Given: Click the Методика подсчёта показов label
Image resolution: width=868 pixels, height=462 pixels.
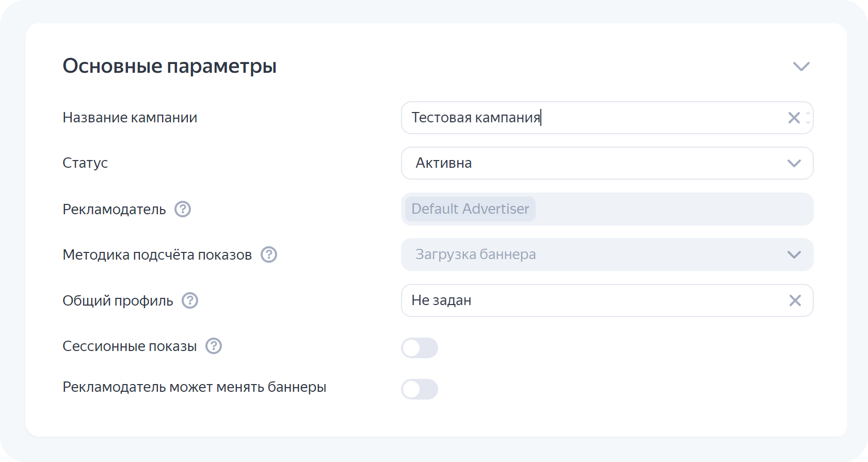Looking at the screenshot, I should coord(157,254).
